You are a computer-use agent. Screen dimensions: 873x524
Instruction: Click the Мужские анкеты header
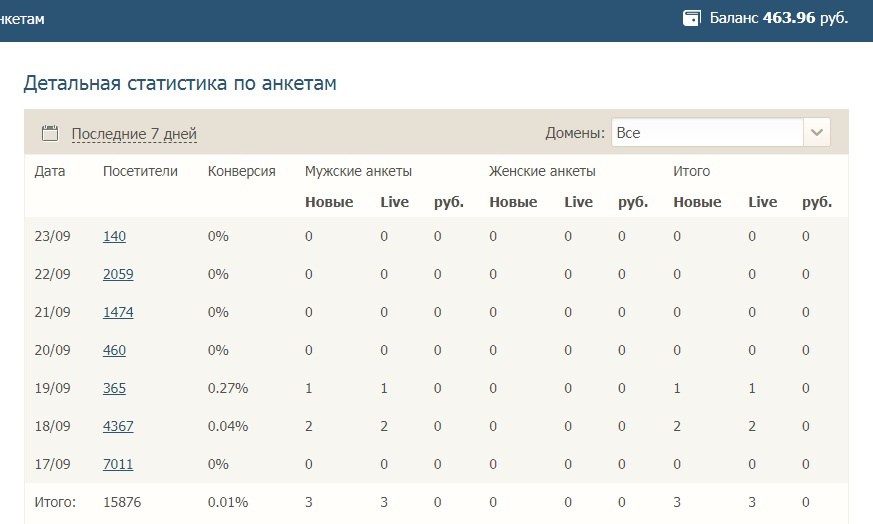point(358,171)
